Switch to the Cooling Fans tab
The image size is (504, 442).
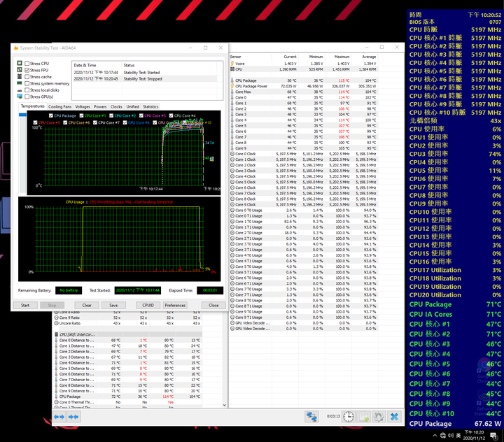[59, 106]
